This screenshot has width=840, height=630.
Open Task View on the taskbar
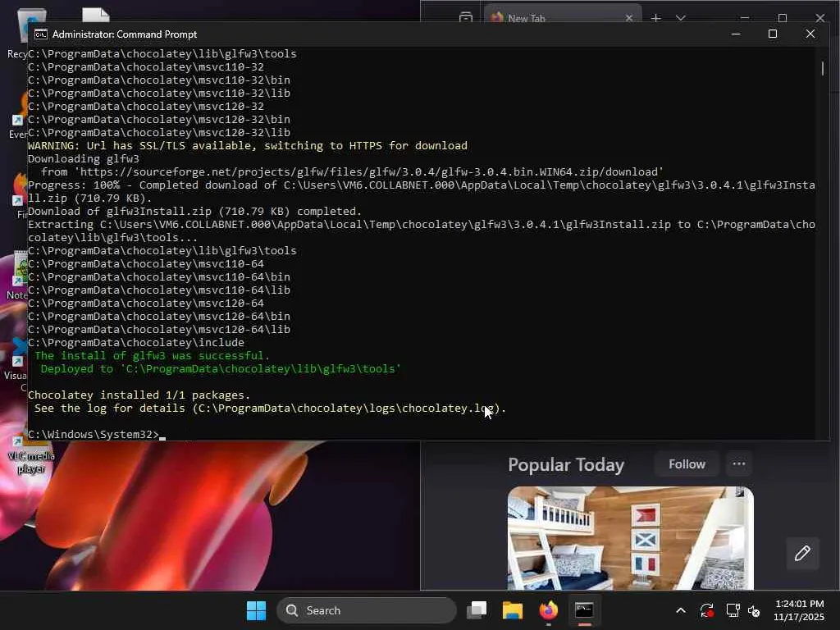click(477, 610)
